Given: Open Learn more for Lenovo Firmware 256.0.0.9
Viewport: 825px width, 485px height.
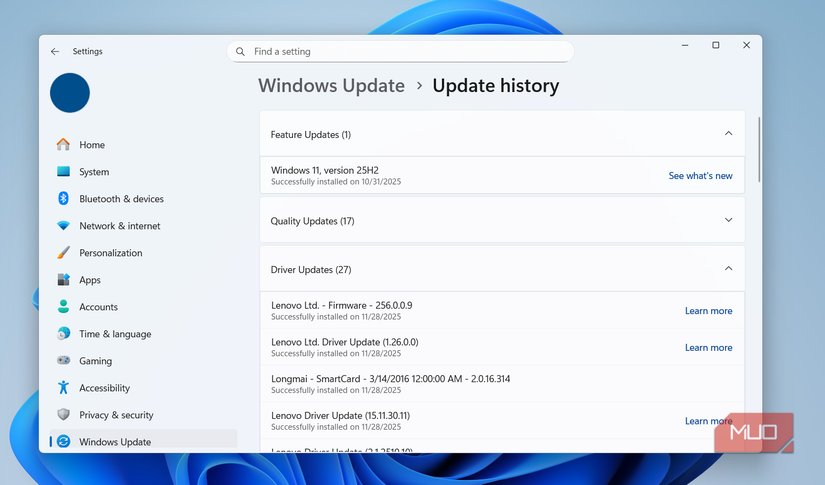Looking at the screenshot, I should pyautogui.click(x=708, y=311).
